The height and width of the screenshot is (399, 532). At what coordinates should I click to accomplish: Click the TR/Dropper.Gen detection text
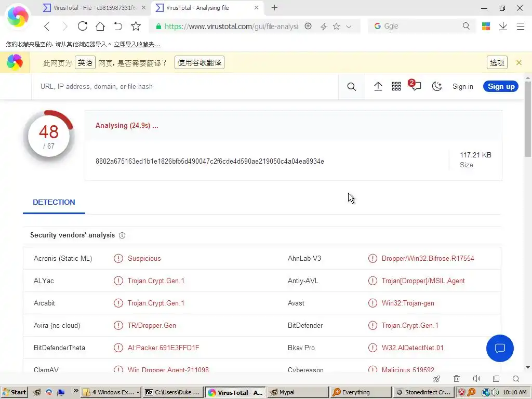(152, 326)
